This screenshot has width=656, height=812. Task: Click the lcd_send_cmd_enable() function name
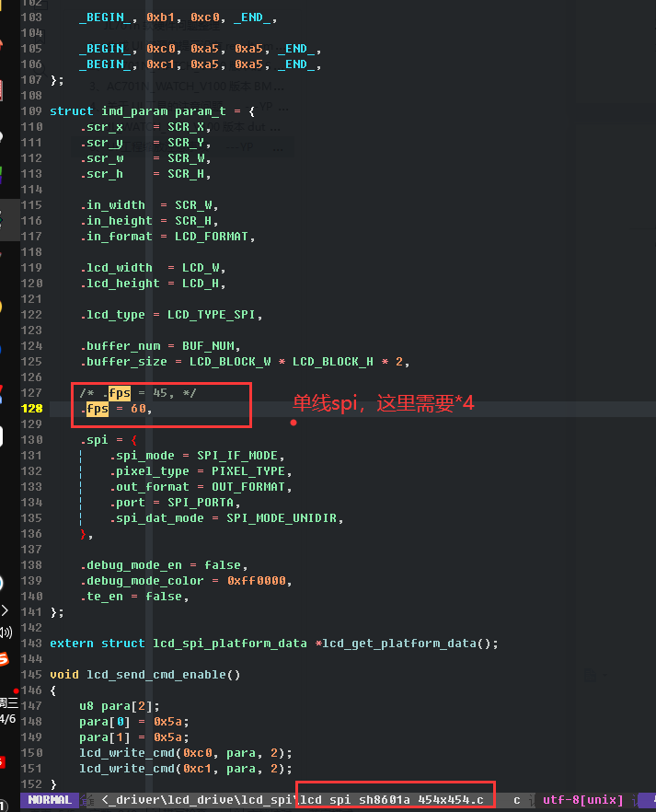(x=164, y=675)
